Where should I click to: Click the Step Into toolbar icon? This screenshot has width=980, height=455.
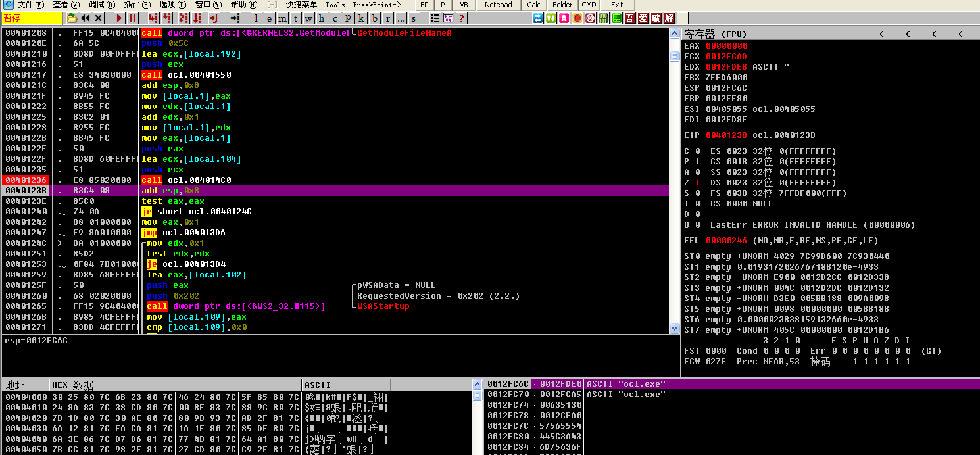[x=153, y=18]
